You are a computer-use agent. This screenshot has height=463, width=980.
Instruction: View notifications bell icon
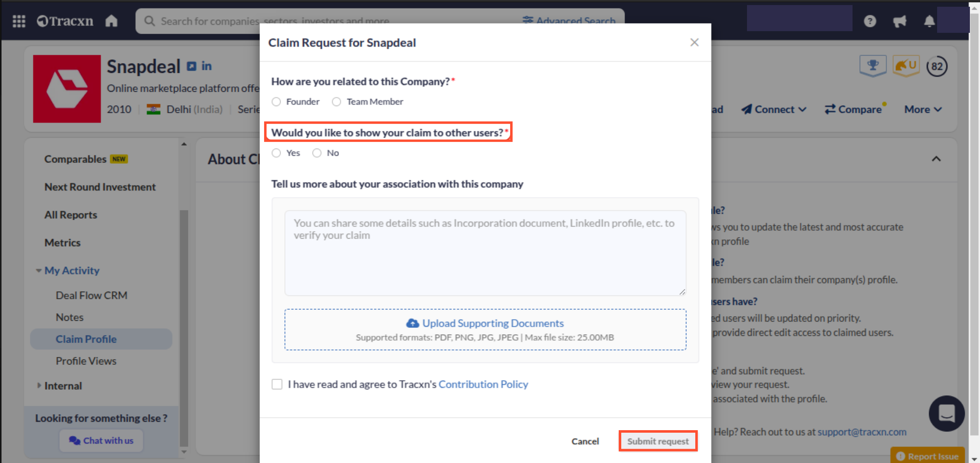tap(929, 21)
